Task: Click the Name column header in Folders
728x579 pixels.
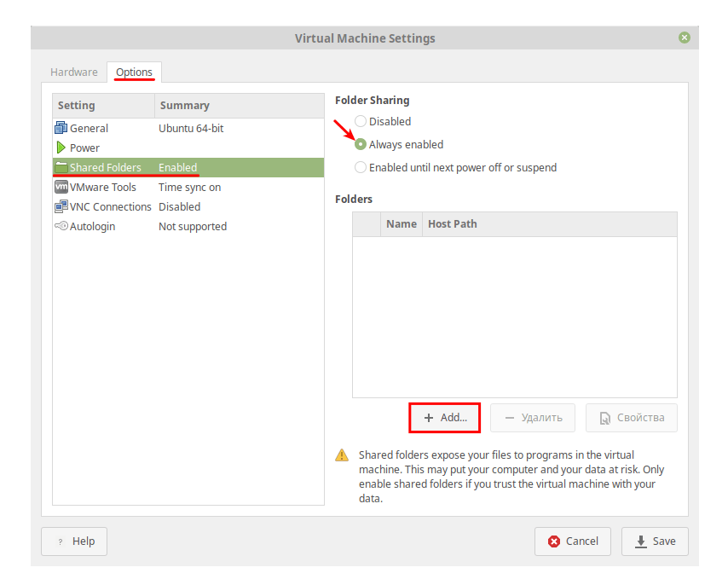Action: pyautogui.click(x=401, y=223)
